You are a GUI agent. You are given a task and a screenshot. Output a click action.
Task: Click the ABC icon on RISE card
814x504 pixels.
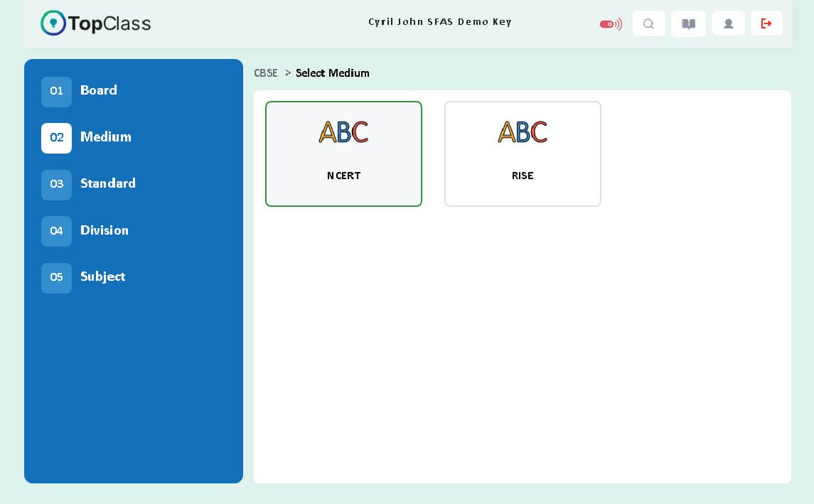[523, 132]
